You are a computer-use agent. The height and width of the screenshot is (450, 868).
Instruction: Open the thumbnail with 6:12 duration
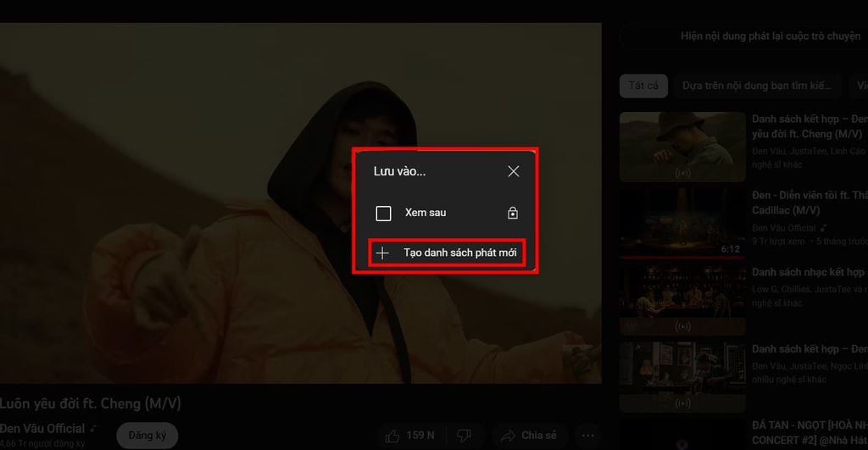(x=682, y=223)
